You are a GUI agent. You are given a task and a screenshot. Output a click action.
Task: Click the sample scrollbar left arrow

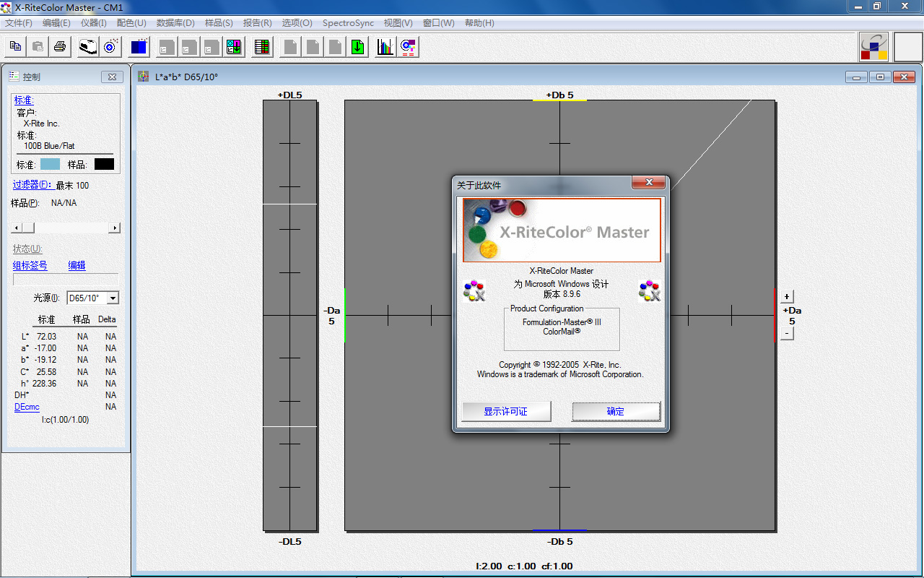(17, 228)
